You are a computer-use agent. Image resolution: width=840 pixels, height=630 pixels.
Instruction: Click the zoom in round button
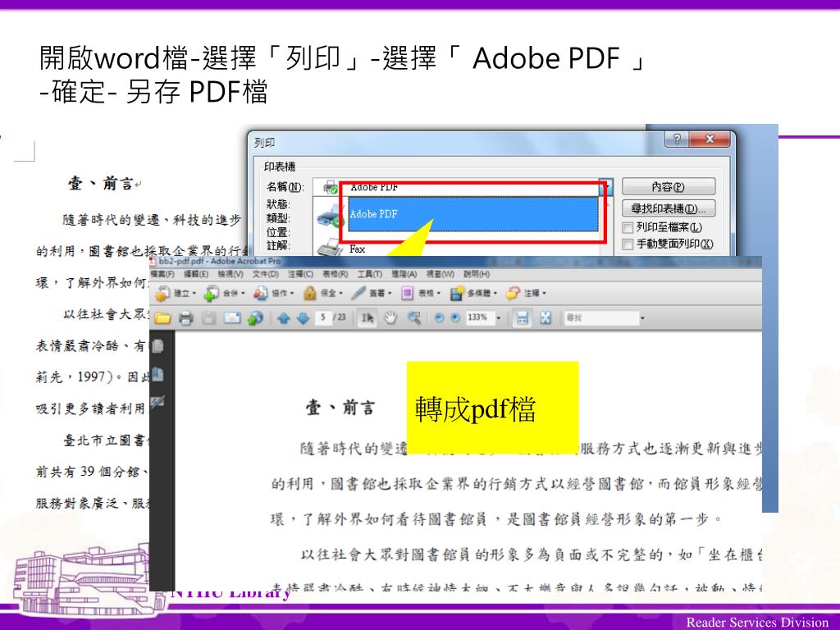click(454, 317)
